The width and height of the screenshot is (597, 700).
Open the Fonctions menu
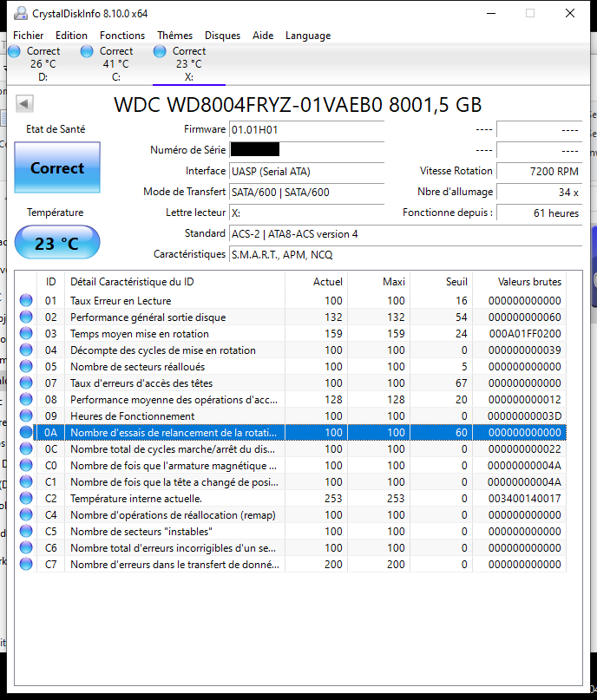[x=122, y=36]
